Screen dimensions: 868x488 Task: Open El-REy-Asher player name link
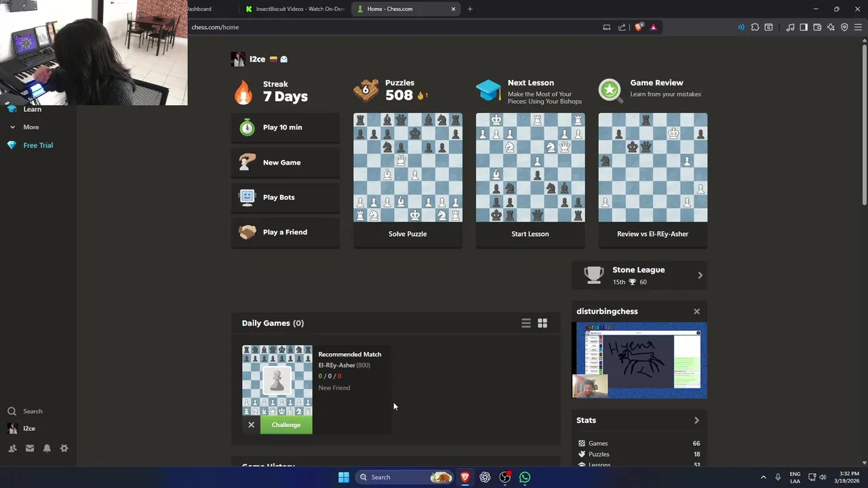click(x=337, y=365)
